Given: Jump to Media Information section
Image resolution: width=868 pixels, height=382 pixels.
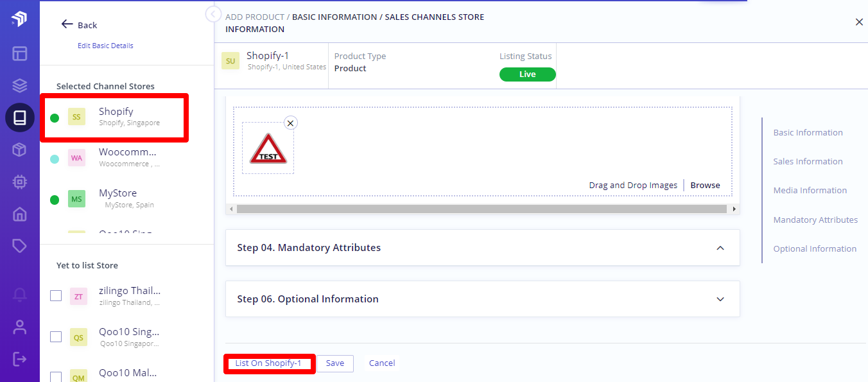Looking at the screenshot, I should tap(810, 190).
